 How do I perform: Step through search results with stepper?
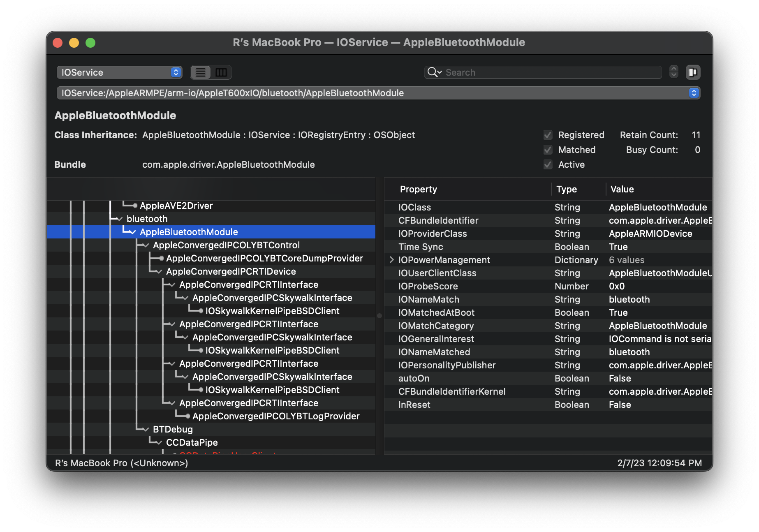[673, 72]
